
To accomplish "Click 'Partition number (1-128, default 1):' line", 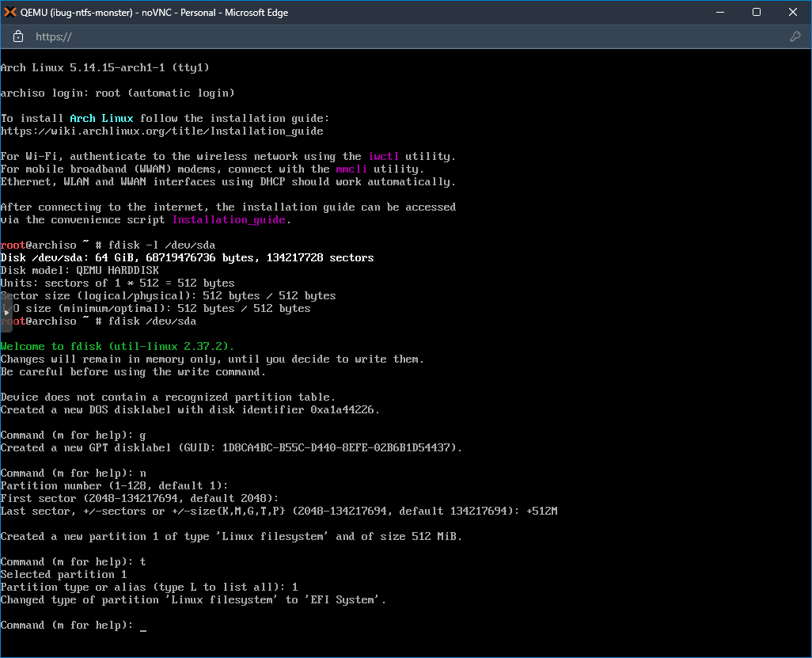I will coord(115,485).
